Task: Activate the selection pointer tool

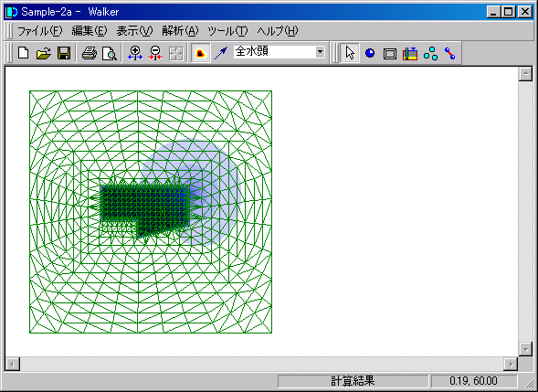Action: (350, 53)
